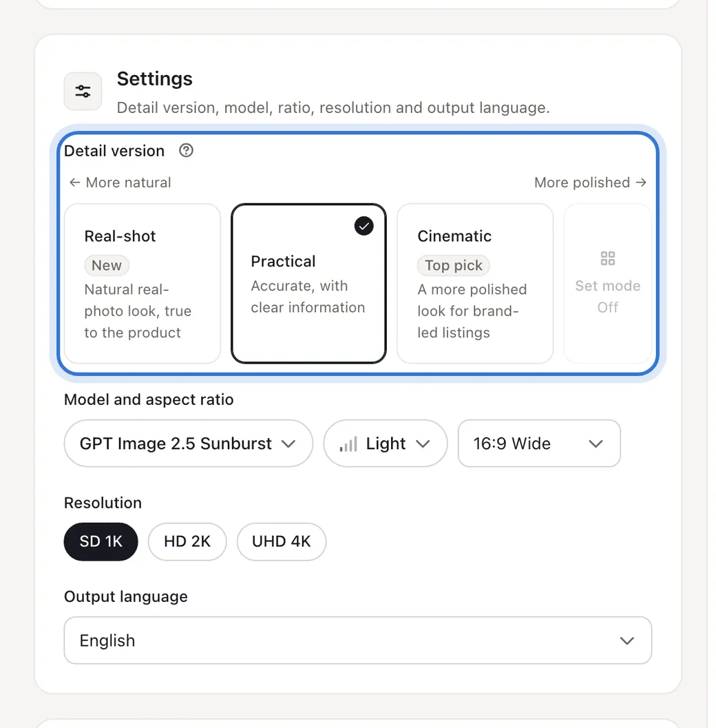The image size is (716, 728).
Task: Click the "Natural real-photo look" description
Action: tap(138, 311)
